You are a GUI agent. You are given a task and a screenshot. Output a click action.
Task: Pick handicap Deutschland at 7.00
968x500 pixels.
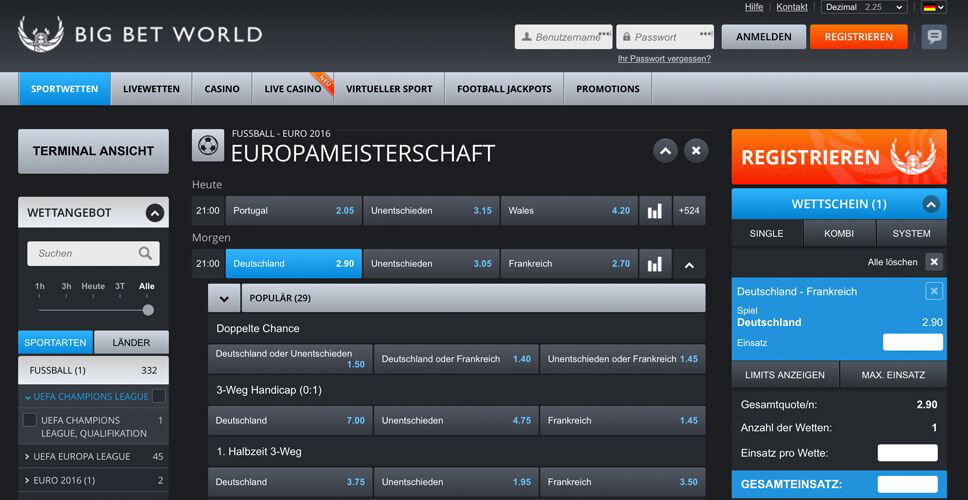pos(290,420)
